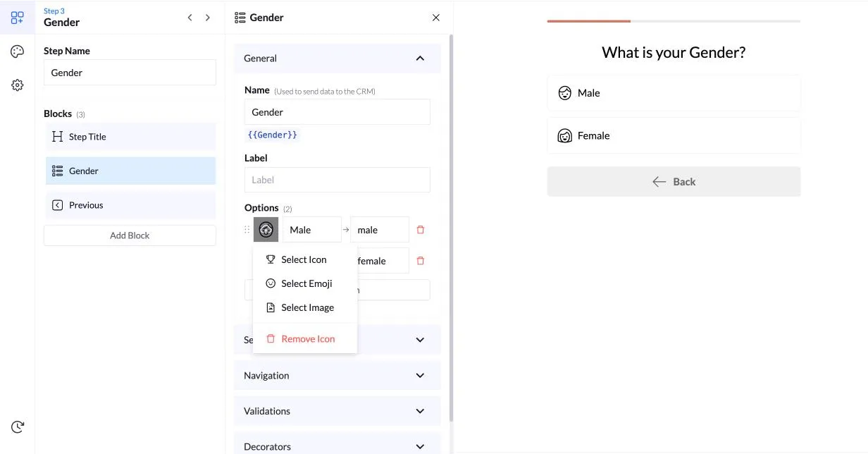Edit the male option value field
Image resolution: width=868 pixels, height=454 pixels.
click(x=380, y=230)
